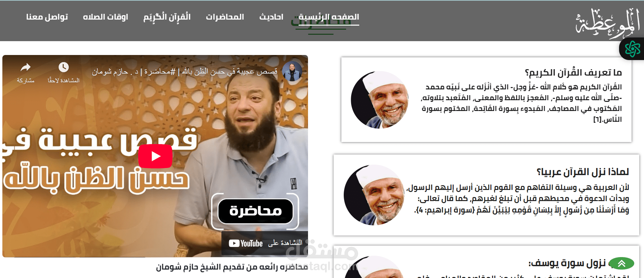Open الصفحة الرئيسية in the navigation

point(329,17)
